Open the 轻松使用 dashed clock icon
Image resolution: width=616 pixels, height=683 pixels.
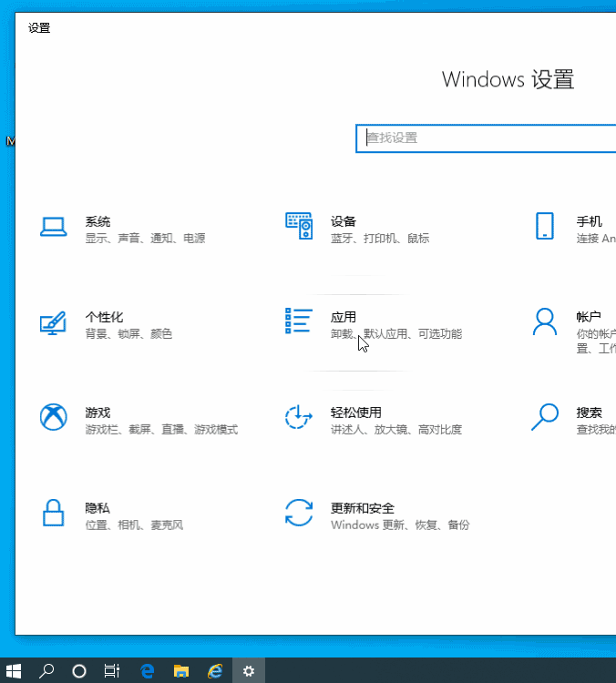point(299,417)
